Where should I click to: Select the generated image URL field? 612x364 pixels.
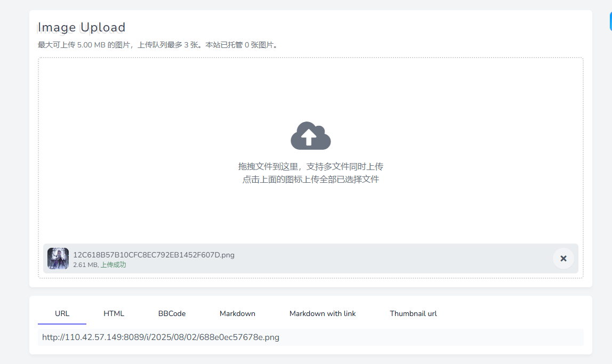point(311,337)
